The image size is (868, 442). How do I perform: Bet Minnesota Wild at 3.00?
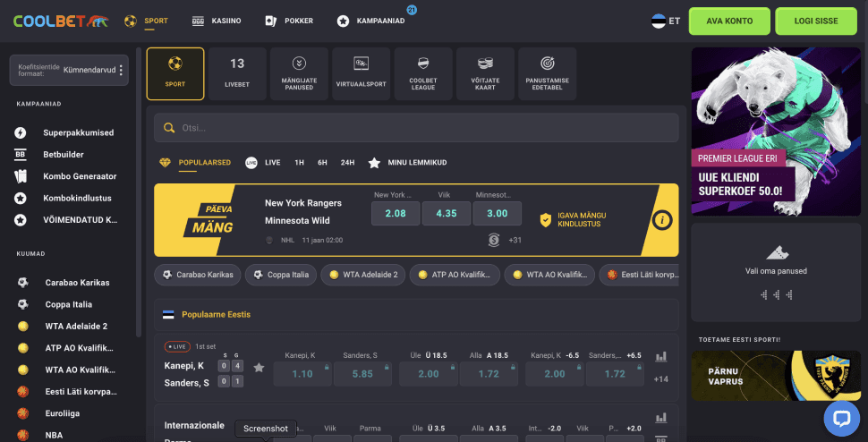click(x=498, y=214)
